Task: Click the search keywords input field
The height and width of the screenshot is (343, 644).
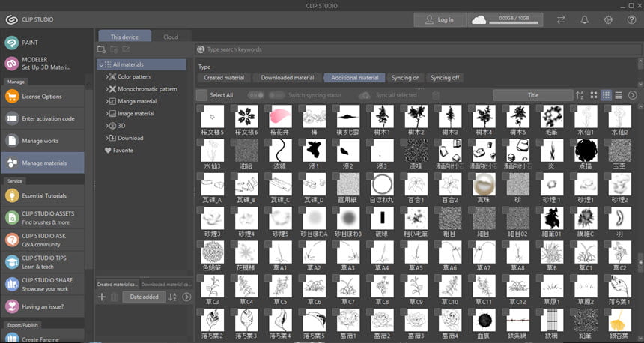Action: [x=417, y=49]
